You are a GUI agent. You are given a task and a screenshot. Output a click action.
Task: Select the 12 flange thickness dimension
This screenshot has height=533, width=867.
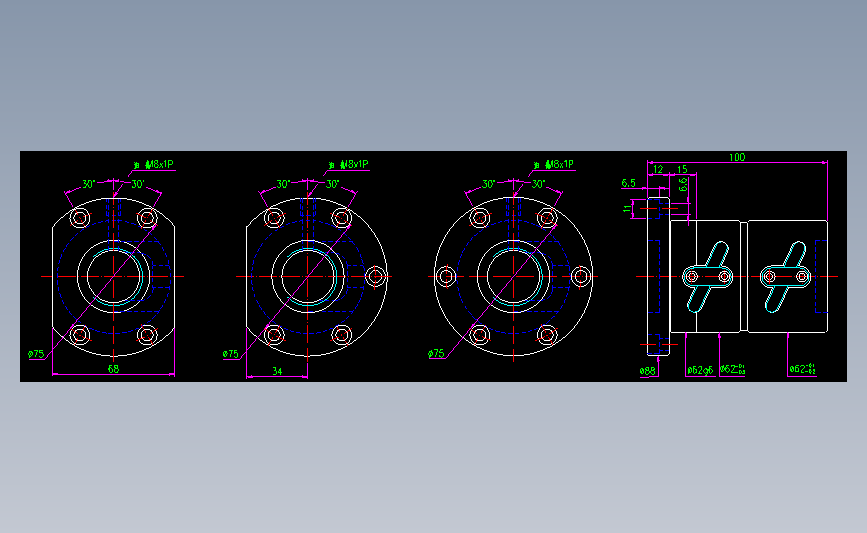(658, 169)
